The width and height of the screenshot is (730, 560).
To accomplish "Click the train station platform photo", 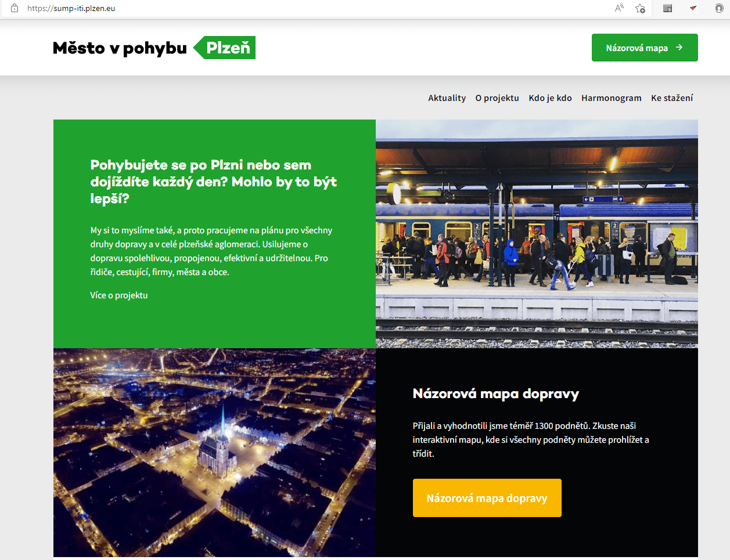I will tap(537, 233).
